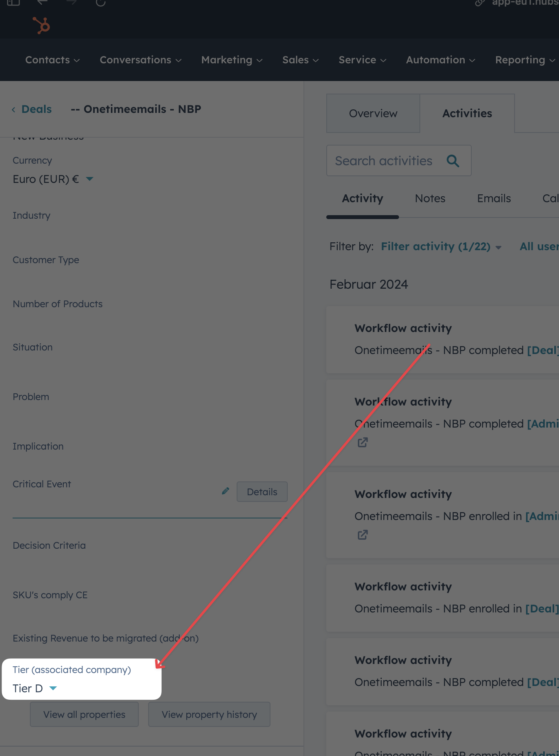Viewport: 559px width, 756px height.
Task: Click the View all properties button
Action: pos(84,714)
